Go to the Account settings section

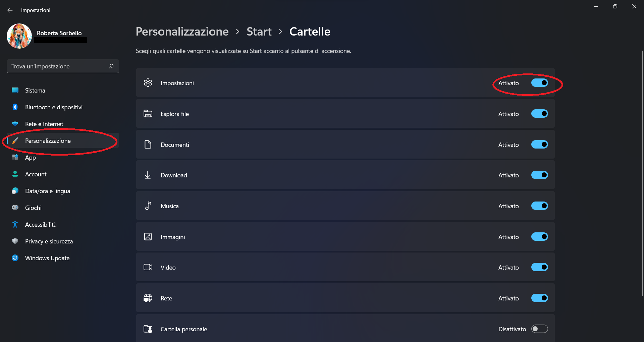click(36, 174)
